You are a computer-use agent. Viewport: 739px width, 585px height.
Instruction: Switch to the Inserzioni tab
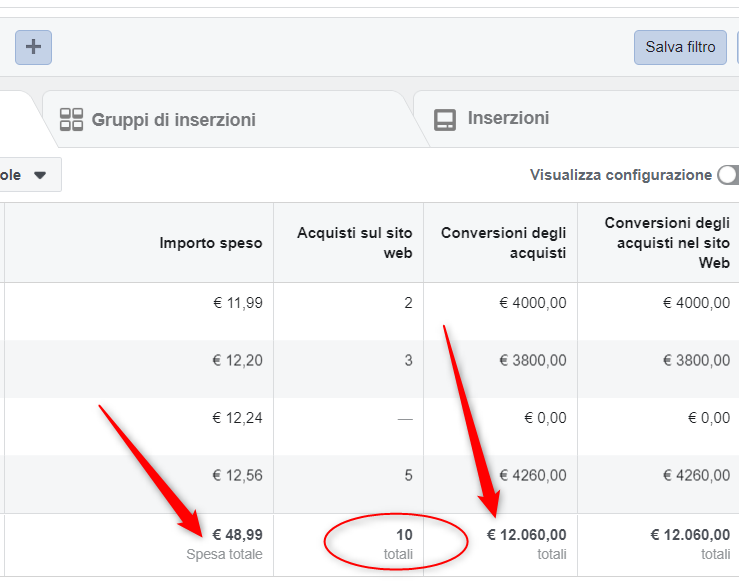[508, 118]
